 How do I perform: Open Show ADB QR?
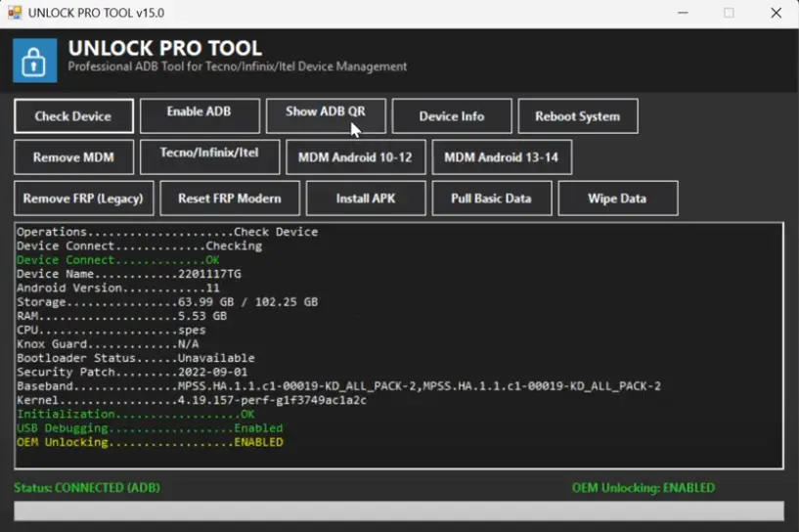tap(326, 116)
